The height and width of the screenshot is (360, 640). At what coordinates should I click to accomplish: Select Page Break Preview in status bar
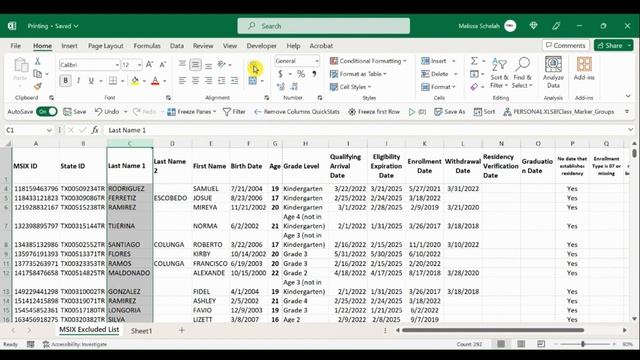click(541, 344)
